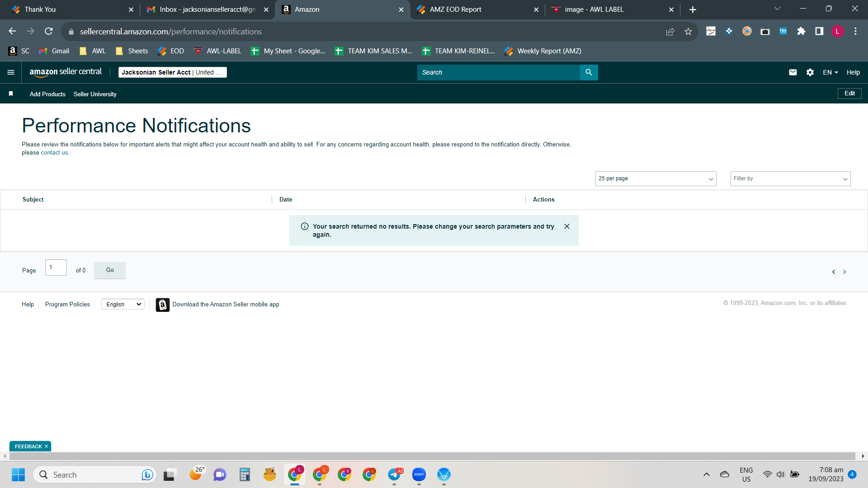
Task: Click the FEEDBACK button
Action: (28, 446)
